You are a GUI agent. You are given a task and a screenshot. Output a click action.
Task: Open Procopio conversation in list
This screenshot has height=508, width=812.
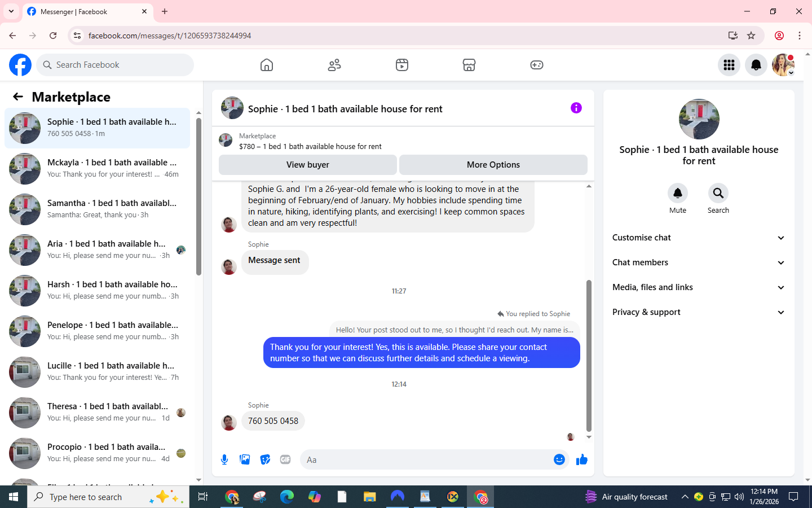click(x=97, y=453)
